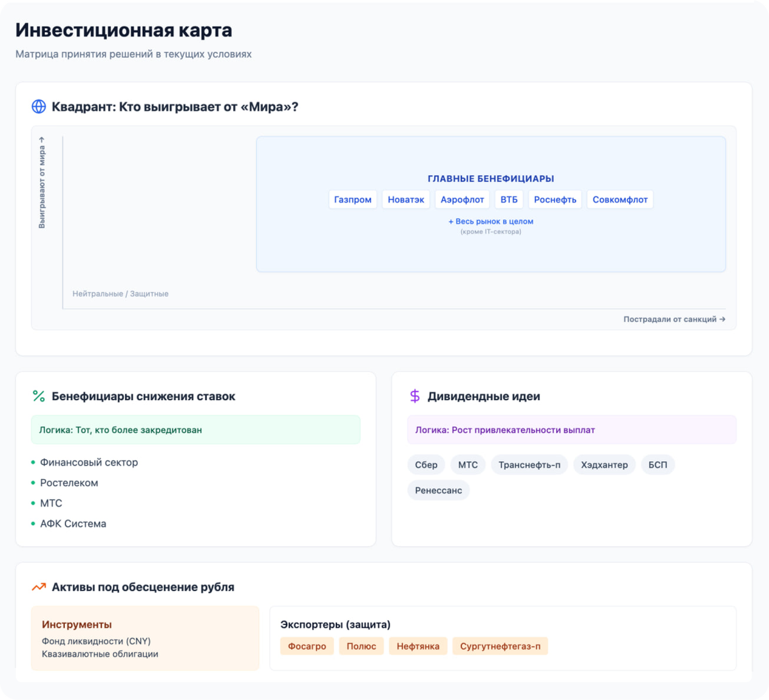This screenshot has width=769, height=700.
Task: Click the Фосагро exporter tag
Action: coord(307,646)
